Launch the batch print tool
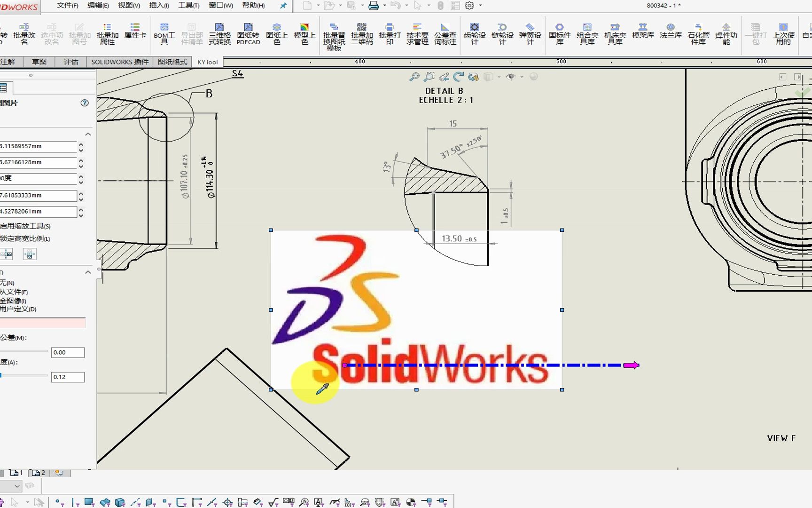The height and width of the screenshot is (508, 812). tap(390, 33)
